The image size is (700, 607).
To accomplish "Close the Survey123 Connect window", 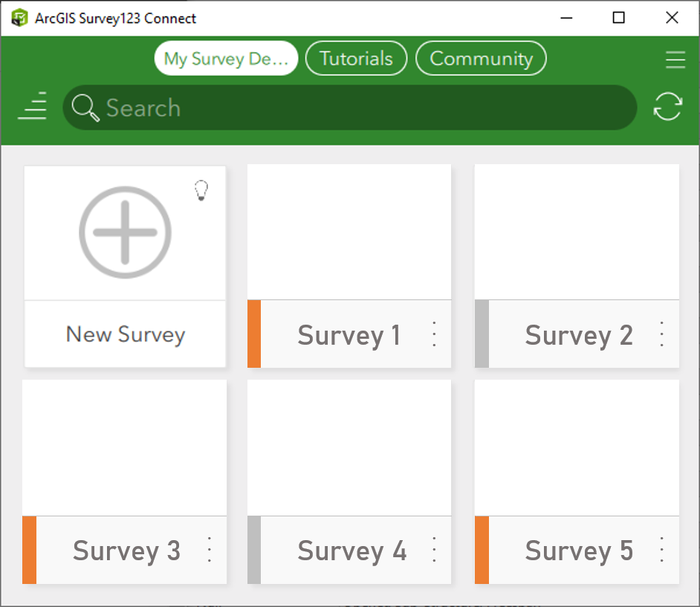I will [672, 18].
